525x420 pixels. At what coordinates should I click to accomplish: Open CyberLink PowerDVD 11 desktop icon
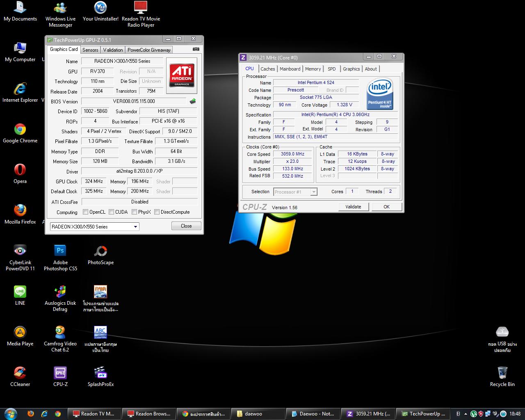click(20, 258)
